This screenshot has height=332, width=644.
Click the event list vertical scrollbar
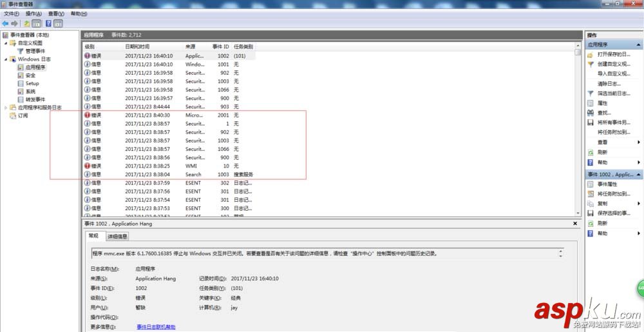point(578,130)
